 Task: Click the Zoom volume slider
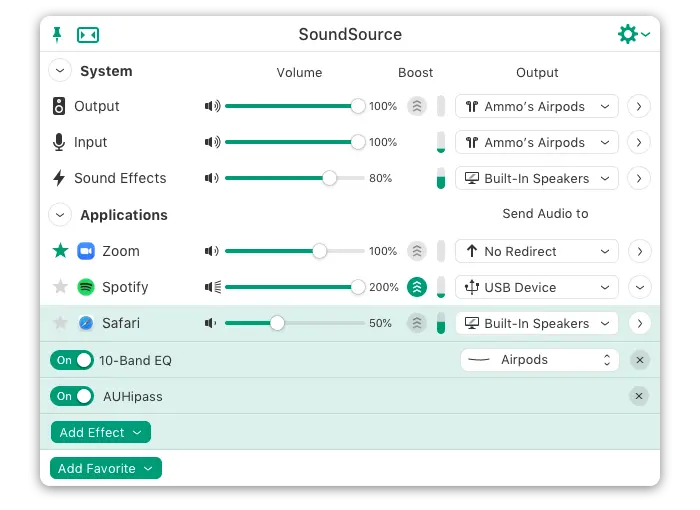click(295, 251)
